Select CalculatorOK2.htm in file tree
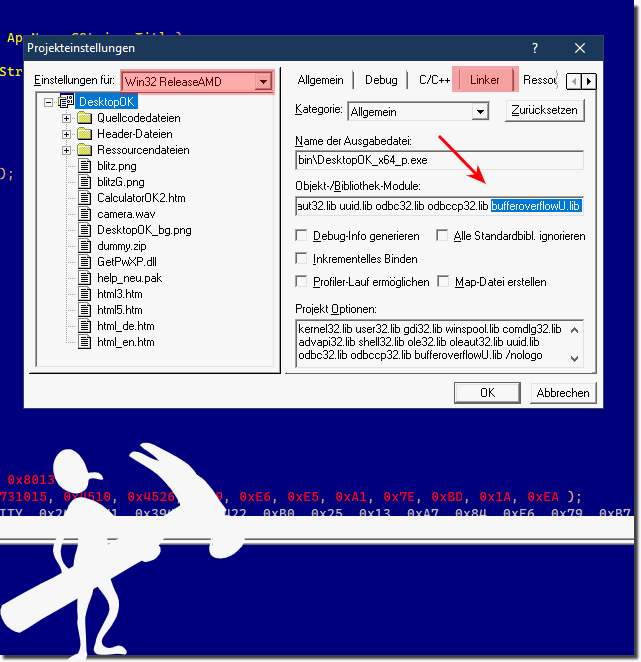This screenshot has height=662, width=641. pos(141,198)
